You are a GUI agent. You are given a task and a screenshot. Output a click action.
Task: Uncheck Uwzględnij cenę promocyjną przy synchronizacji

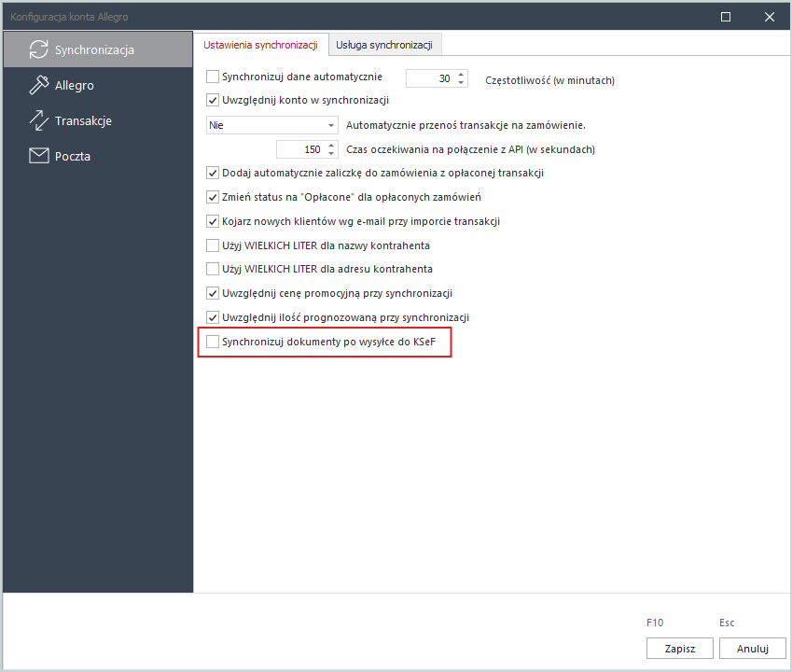(x=213, y=293)
